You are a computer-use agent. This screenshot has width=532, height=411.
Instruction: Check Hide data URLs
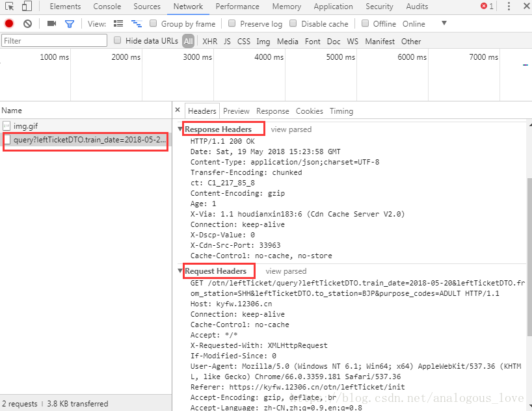coord(118,40)
